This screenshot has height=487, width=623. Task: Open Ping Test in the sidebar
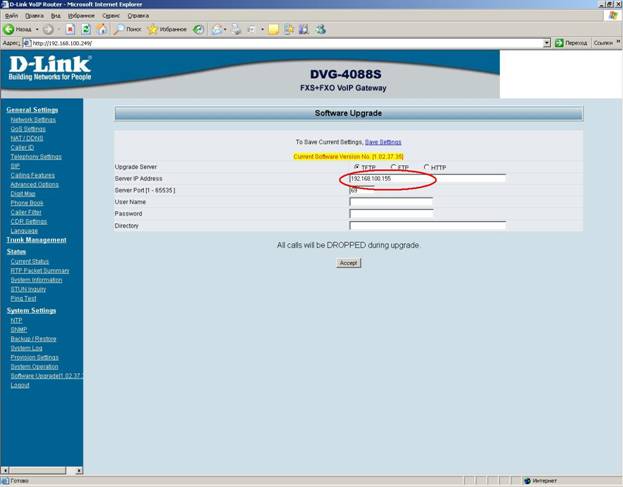tap(23, 298)
